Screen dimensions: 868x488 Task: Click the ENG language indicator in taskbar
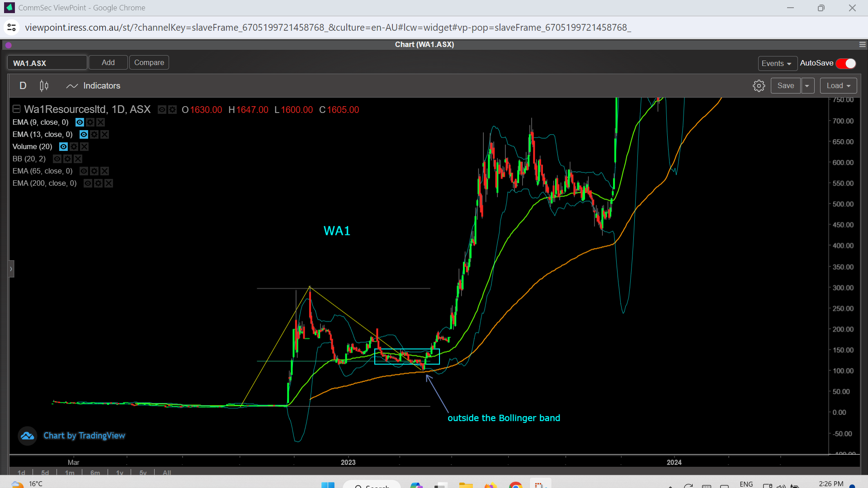(746, 484)
